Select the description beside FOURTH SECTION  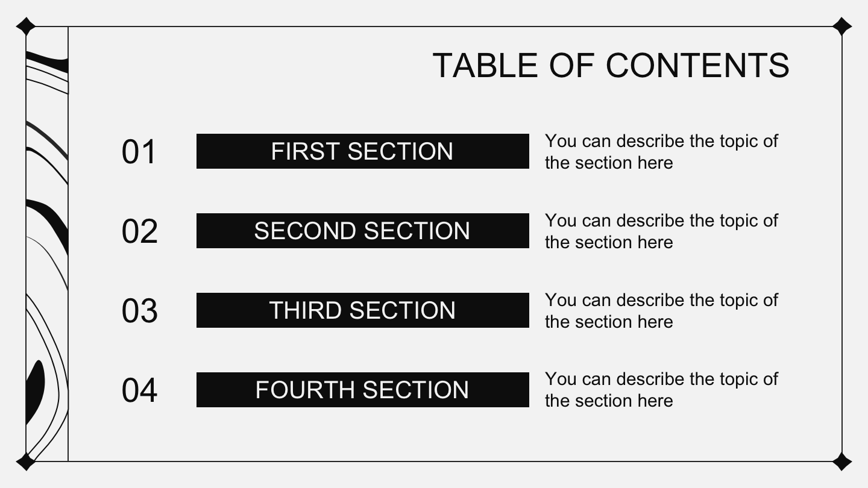[x=661, y=390]
